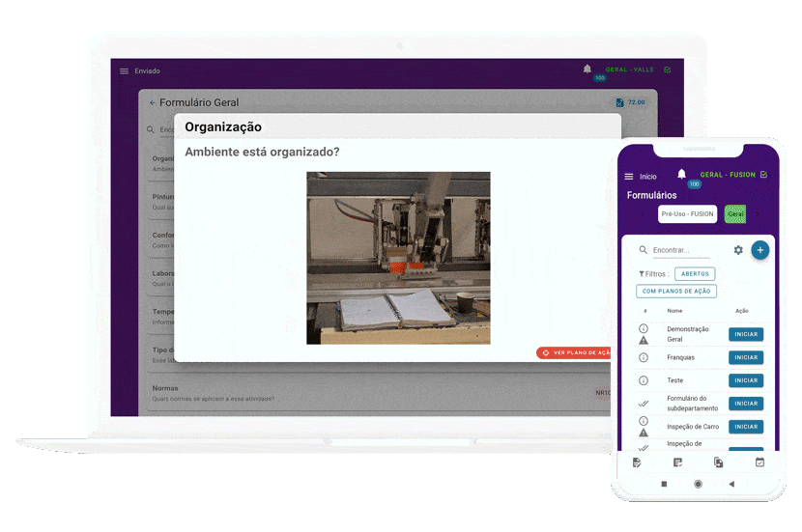Open the attached machine photo in Organização
Viewport: 802px width, 532px height.
point(398,258)
